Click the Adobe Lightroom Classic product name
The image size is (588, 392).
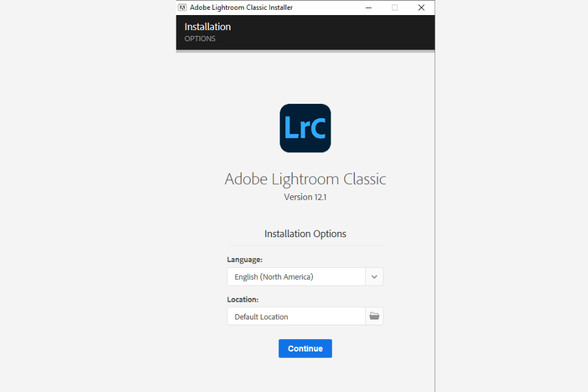tap(305, 179)
